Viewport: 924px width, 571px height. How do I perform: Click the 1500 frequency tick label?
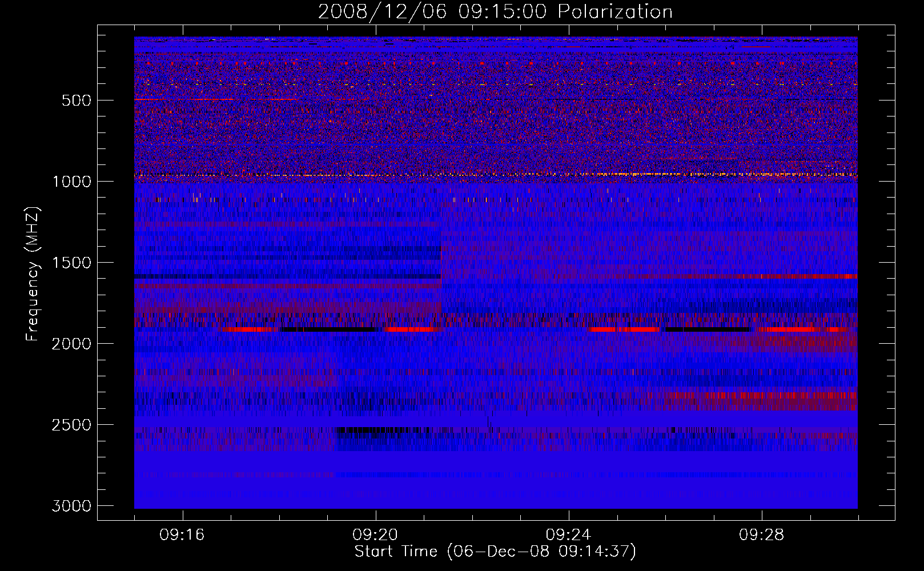(71, 263)
